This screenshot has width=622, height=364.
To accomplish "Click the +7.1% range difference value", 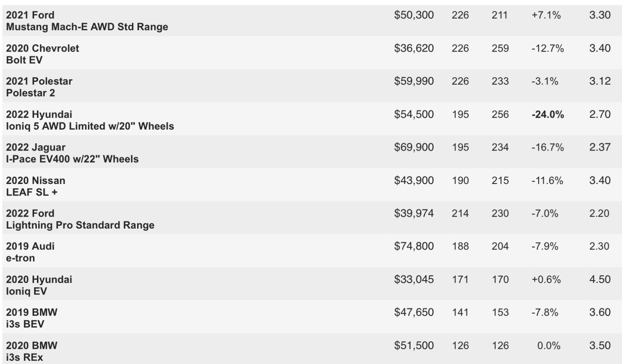I will 546,15.
